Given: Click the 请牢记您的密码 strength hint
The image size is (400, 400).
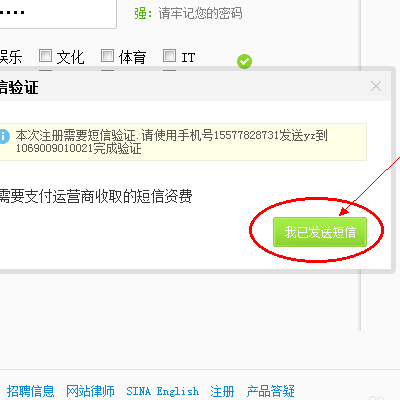Looking at the screenshot, I should click(x=200, y=13).
